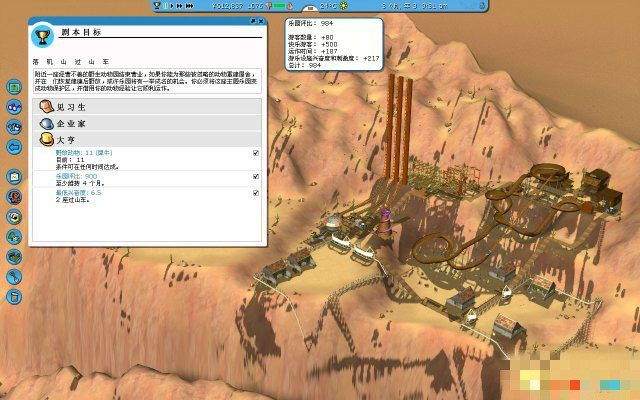Click the top bar pull-down handle
Screen dimensions: 640x400
point(310,8)
